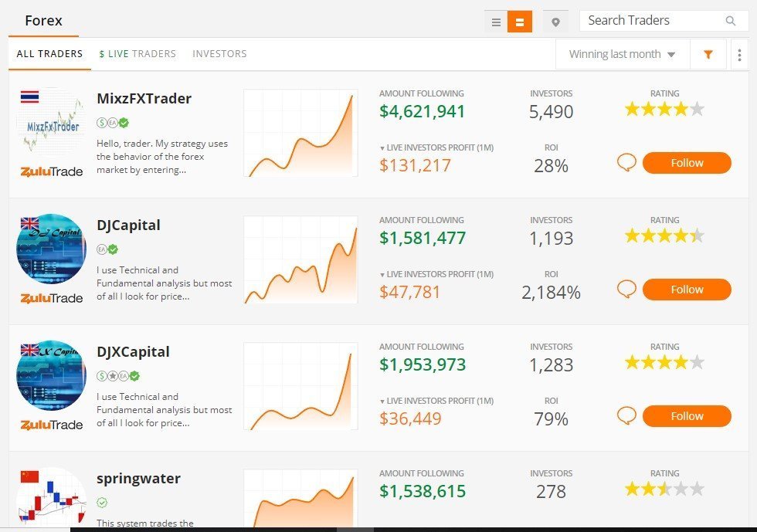The height and width of the screenshot is (532, 757).
Task: Click ZuluTrade logo under DJXCapital avatar
Action: click(x=52, y=425)
